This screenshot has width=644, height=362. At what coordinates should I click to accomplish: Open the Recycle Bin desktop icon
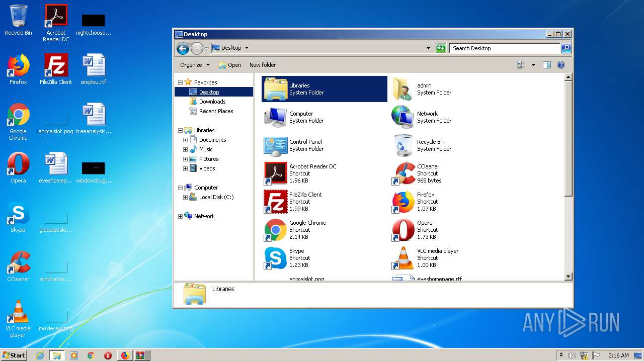pyautogui.click(x=18, y=20)
